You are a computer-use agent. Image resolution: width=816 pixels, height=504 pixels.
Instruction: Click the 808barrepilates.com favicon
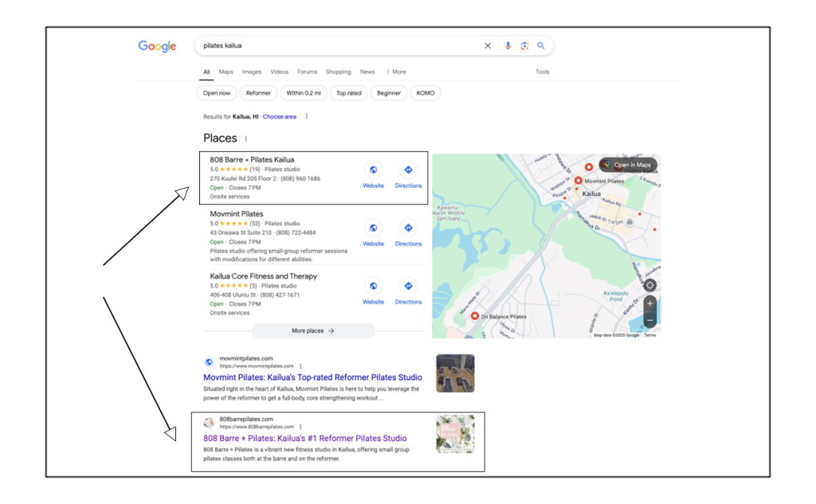tap(209, 423)
